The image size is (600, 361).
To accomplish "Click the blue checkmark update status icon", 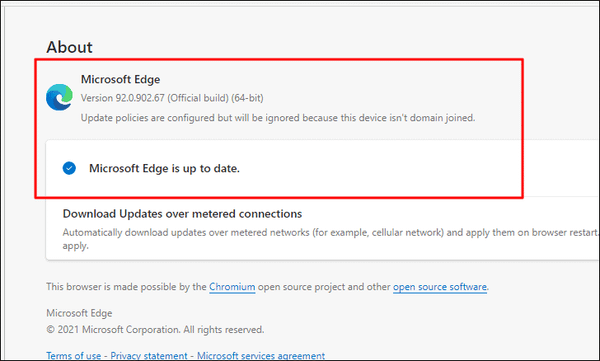I will [x=69, y=168].
